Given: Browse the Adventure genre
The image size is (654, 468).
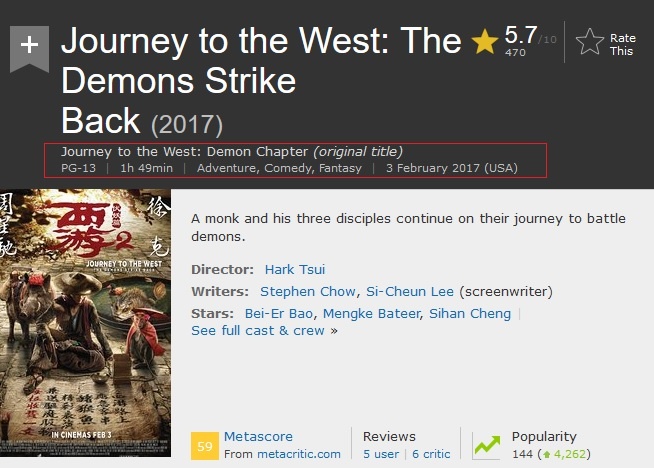Looking at the screenshot, I should [x=227, y=167].
